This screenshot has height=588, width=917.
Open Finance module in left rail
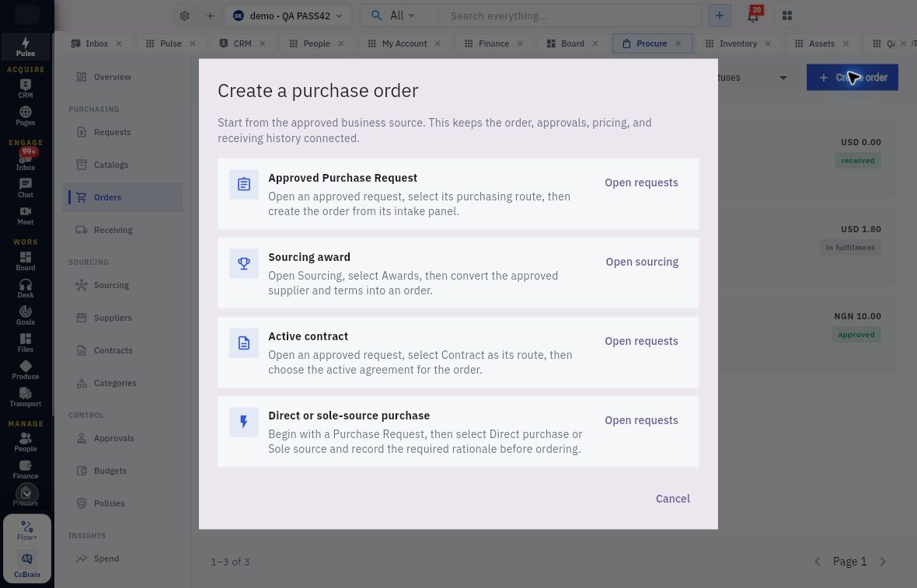[x=25, y=469]
